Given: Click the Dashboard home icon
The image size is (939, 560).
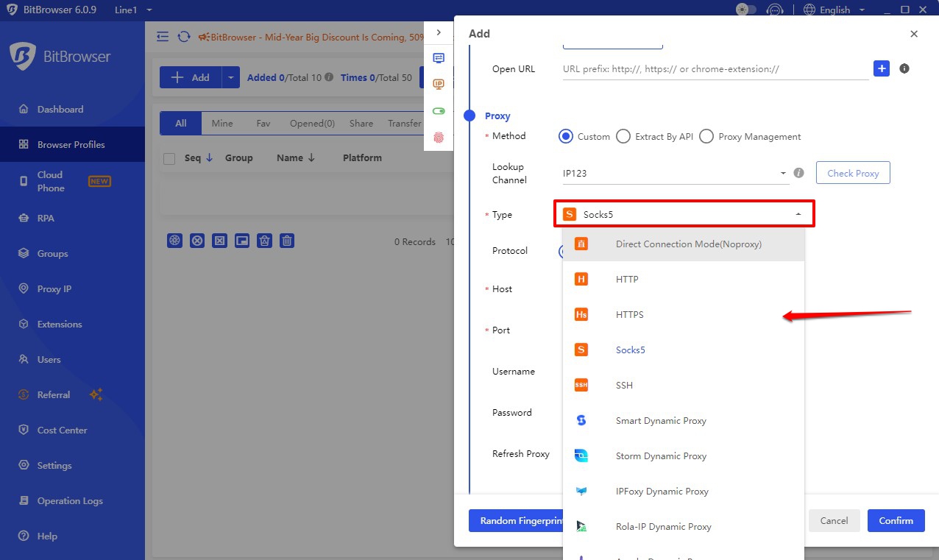Looking at the screenshot, I should click(24, 109).
